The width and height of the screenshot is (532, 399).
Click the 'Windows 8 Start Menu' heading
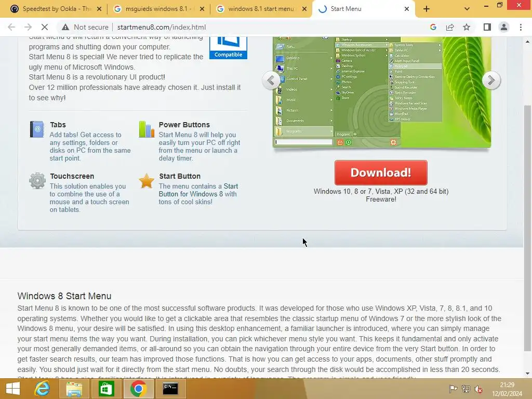click(x=64, y=296)
